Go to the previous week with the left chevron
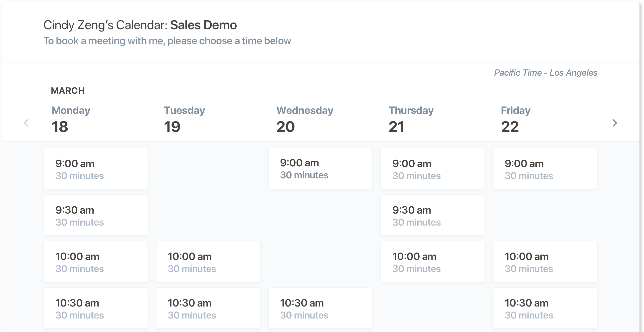This screenshot has height=332, width=644. (26, 123)
